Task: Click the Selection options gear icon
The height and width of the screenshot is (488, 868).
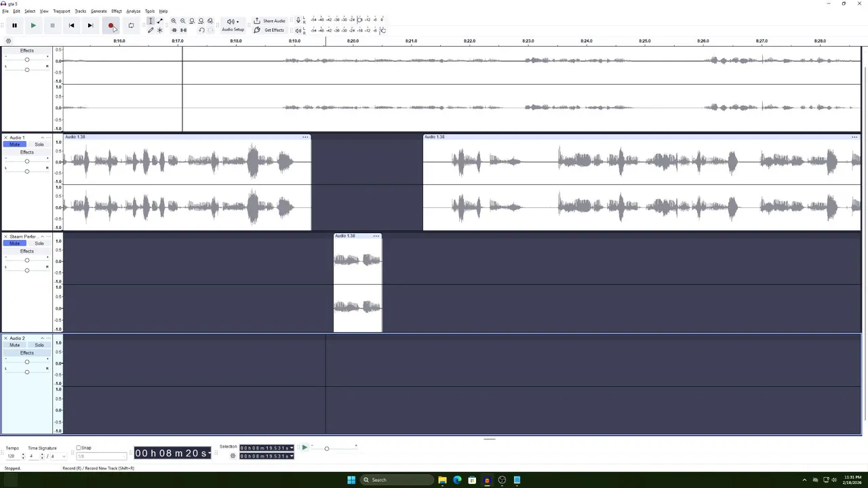Action: pyautogui.click(x=233, y=456)
